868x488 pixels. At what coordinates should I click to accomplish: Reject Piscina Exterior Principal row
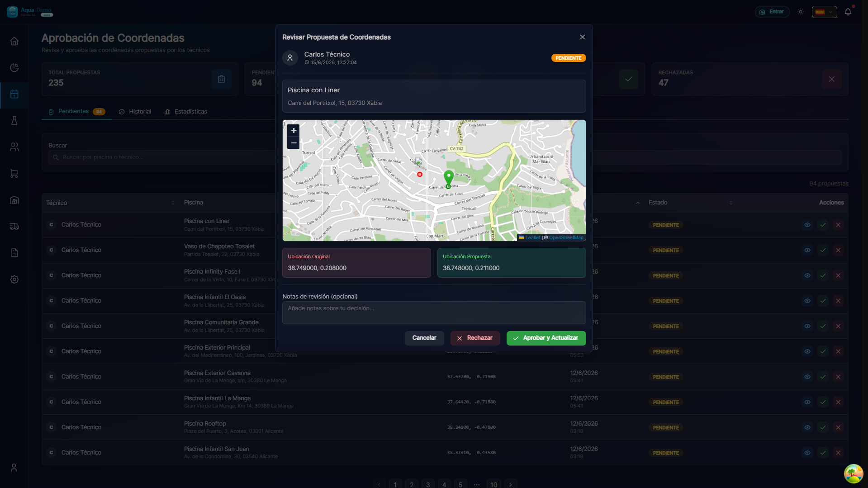point(838,351)
